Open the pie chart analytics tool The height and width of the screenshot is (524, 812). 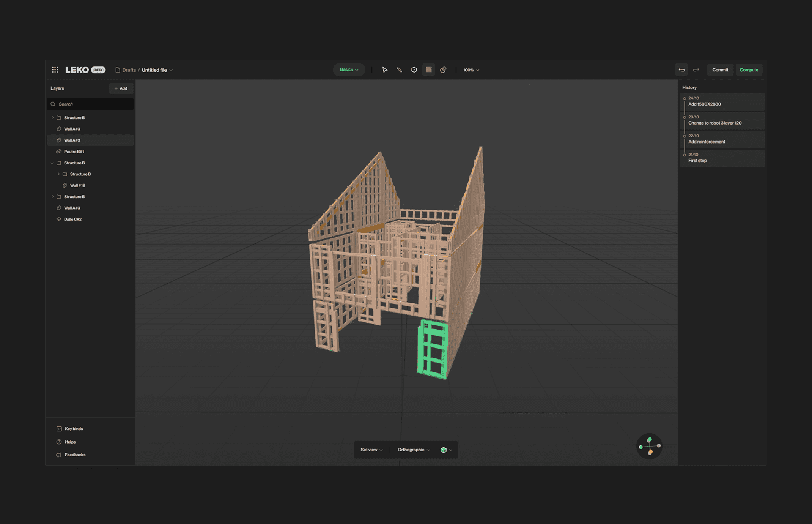(443, 70)
